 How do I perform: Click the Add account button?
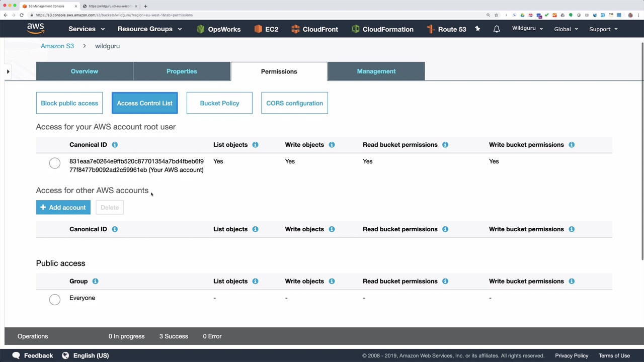pyautogui.click(x=63, y=208)
